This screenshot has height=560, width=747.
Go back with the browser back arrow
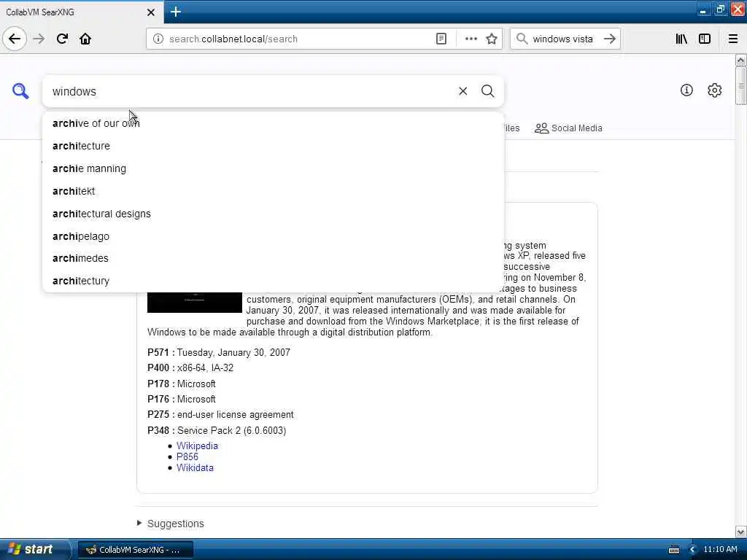coord(15,39)
